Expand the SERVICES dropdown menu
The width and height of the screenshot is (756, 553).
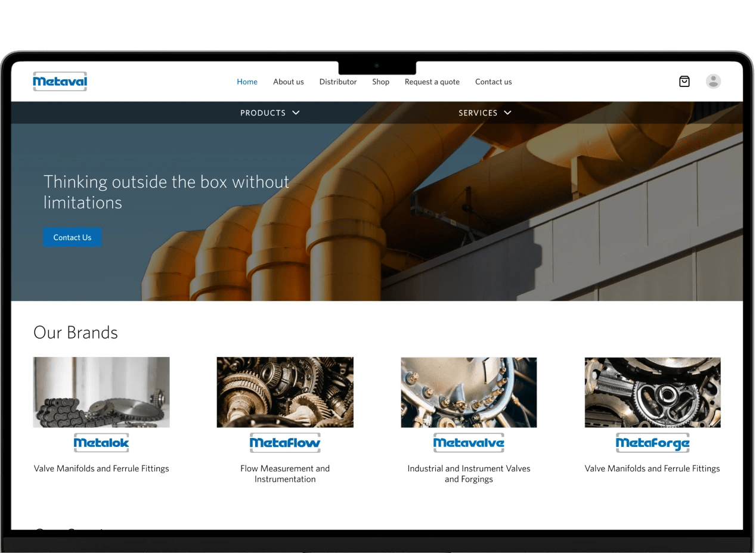tap(485, 113)
